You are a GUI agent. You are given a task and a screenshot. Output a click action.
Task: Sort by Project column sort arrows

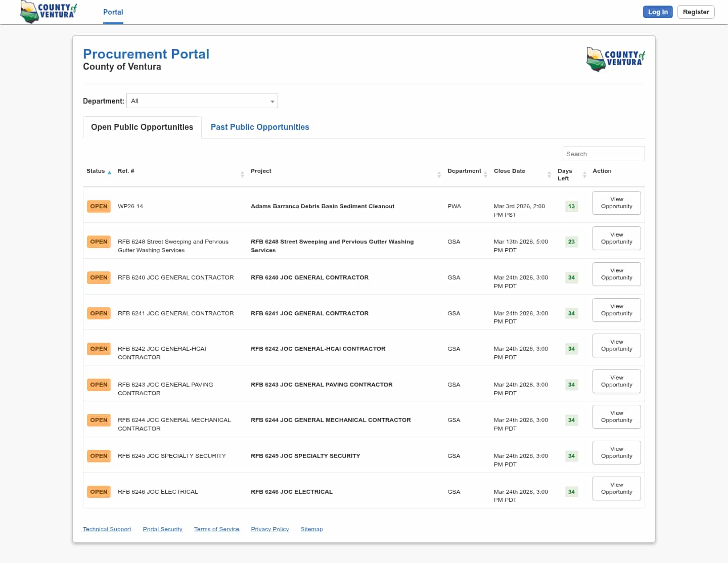point(439,174)
